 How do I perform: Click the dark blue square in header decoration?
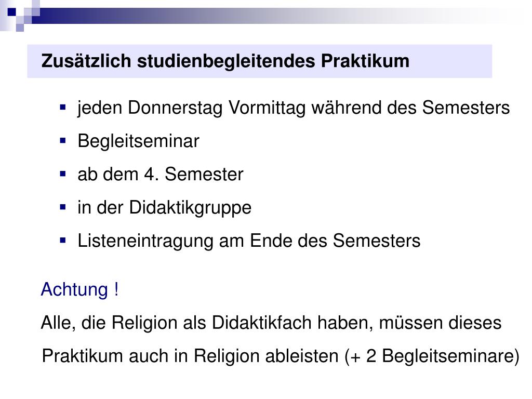tap(11, 12)
